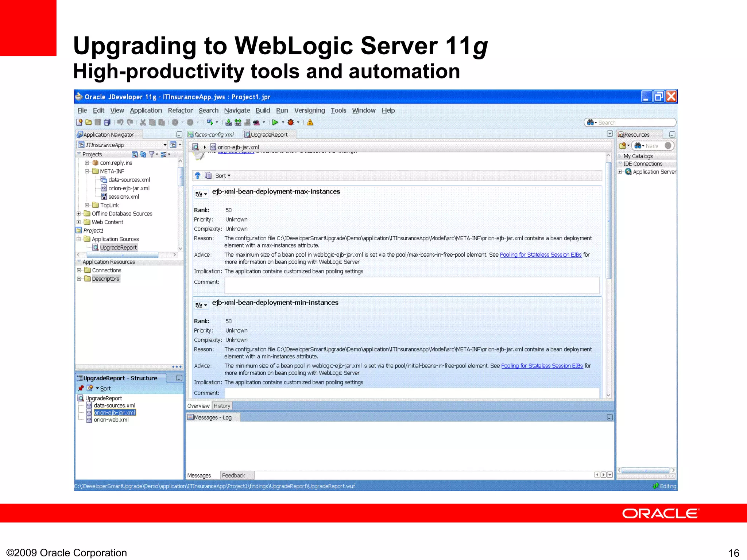The height and width of the screenshot is (560, 747).
Task: Click the Comment field of the min-instances finding
Action: [x=412, y=393]
